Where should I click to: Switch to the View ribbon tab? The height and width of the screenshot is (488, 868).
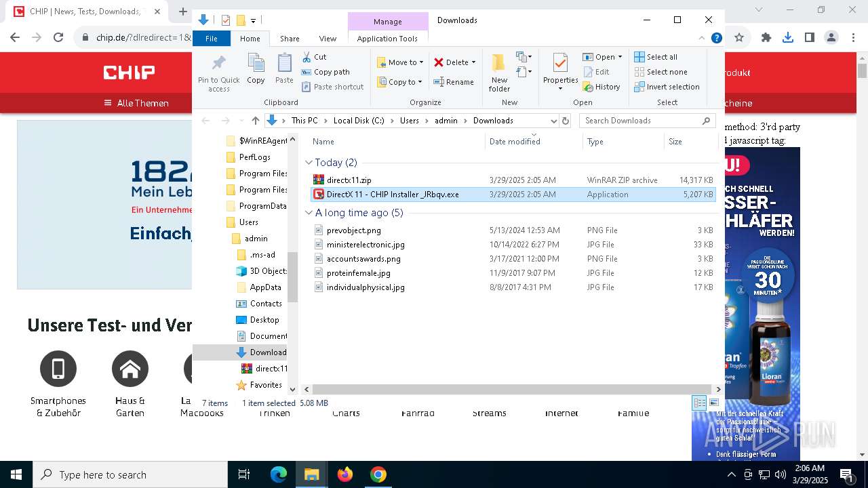(328, 39)
